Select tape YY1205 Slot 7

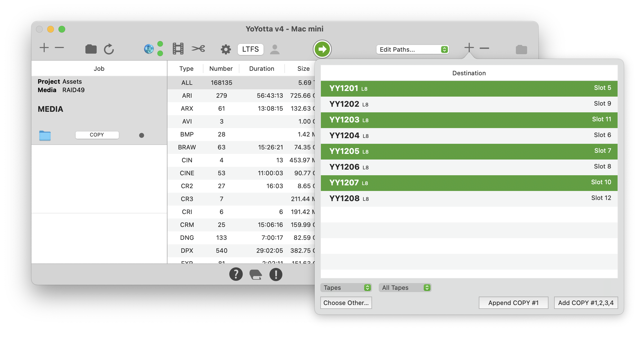coord(469,151)
